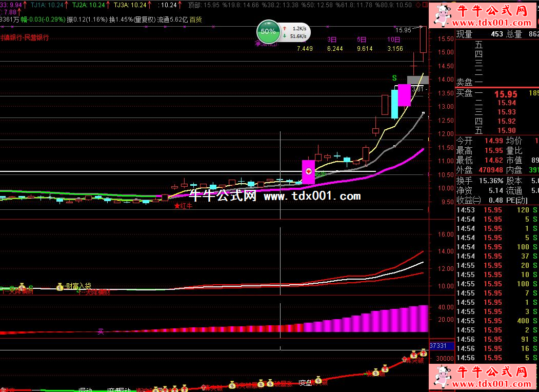This screenshot has width=539, height=392.
Task: Select the 10日 net flow period label
Action: [394, 40]
